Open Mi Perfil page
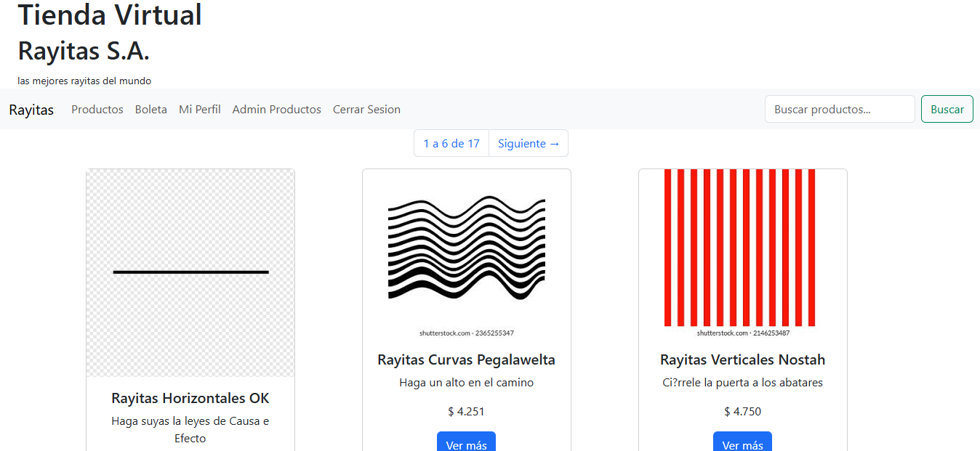The width and height of the screenshot is (980, 451). [x=200, y=110]
